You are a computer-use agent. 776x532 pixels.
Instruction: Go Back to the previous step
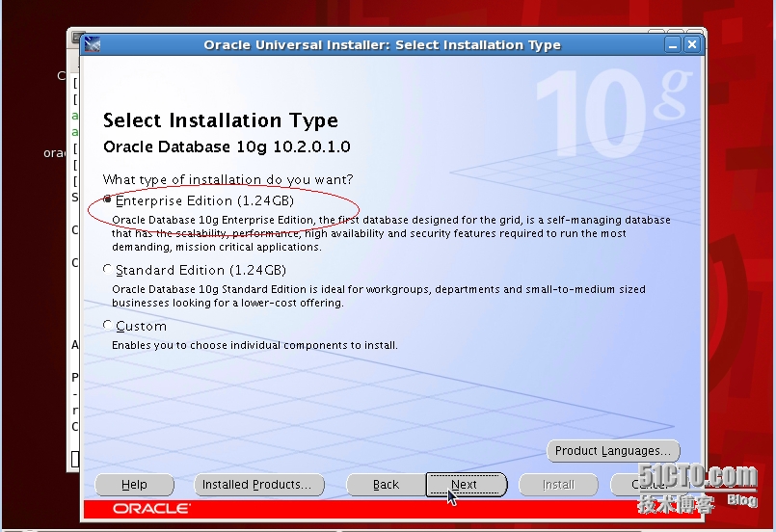pyautogui.click(x=386, y=485)
